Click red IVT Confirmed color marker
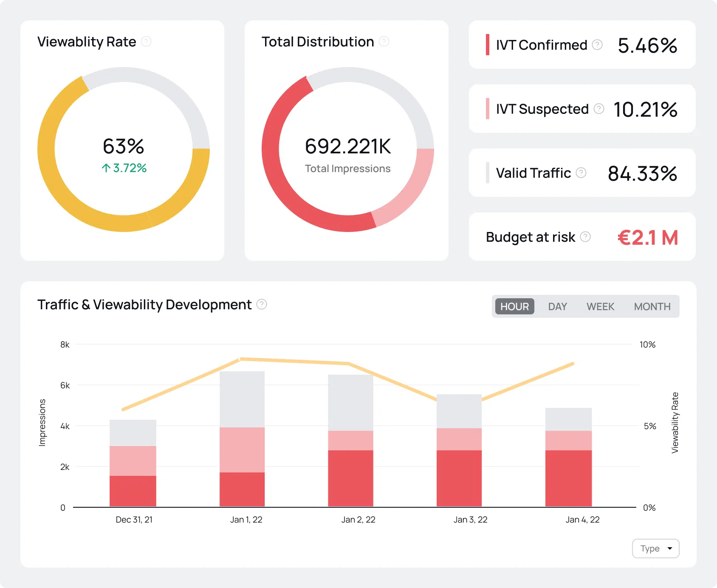The height and width of the screenshot is (588, 717). point(488,45)
